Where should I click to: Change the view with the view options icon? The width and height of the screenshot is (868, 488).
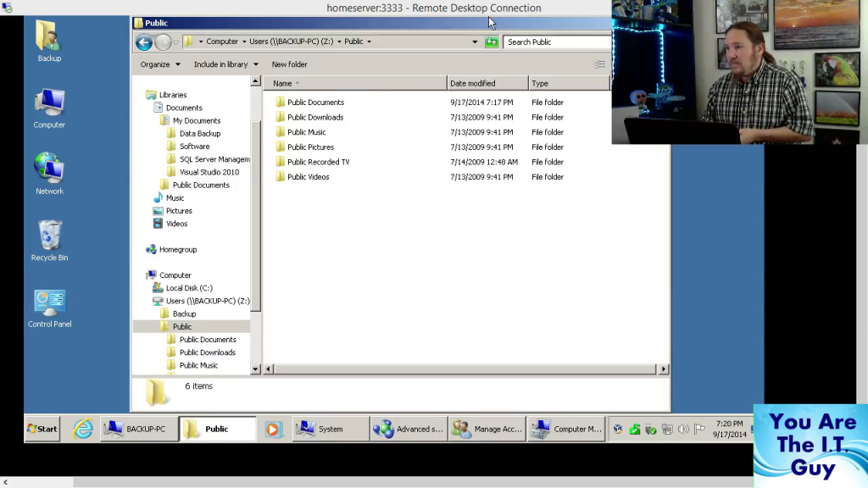[x=599, y=64]
